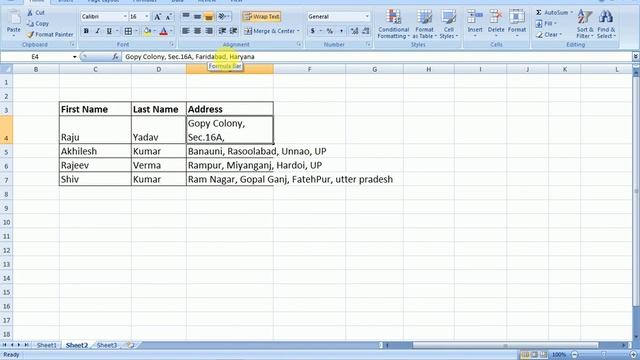Viewport: 640px width, 360px height.
Task: Set Middle Align for the cell
Action: tap(197, 17)
